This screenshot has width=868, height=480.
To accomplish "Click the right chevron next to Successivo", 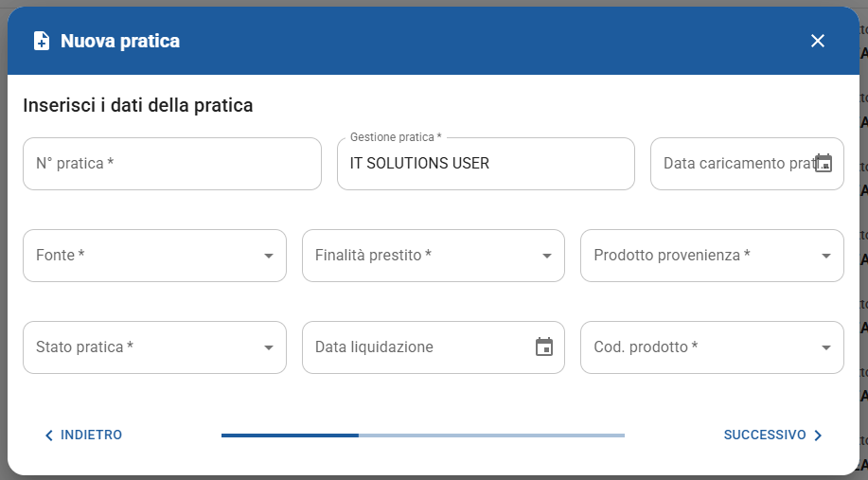I will 818,436.
